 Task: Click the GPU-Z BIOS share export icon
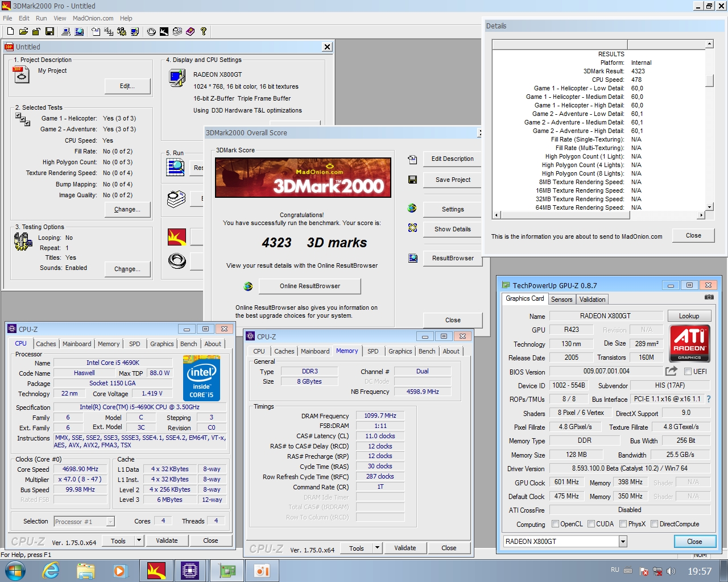[671, 371]
